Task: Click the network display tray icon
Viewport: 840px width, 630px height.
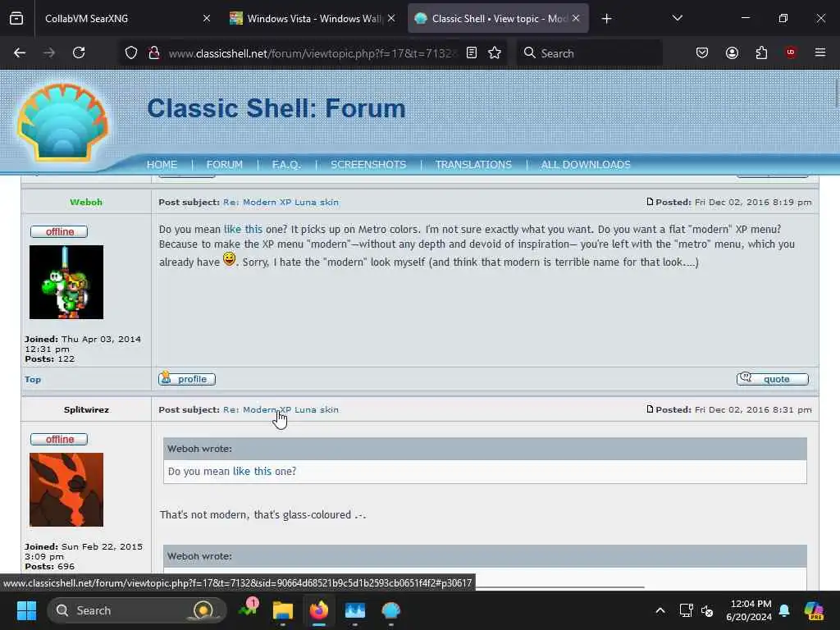Action: pyautogui.click(x=687, y=610)
